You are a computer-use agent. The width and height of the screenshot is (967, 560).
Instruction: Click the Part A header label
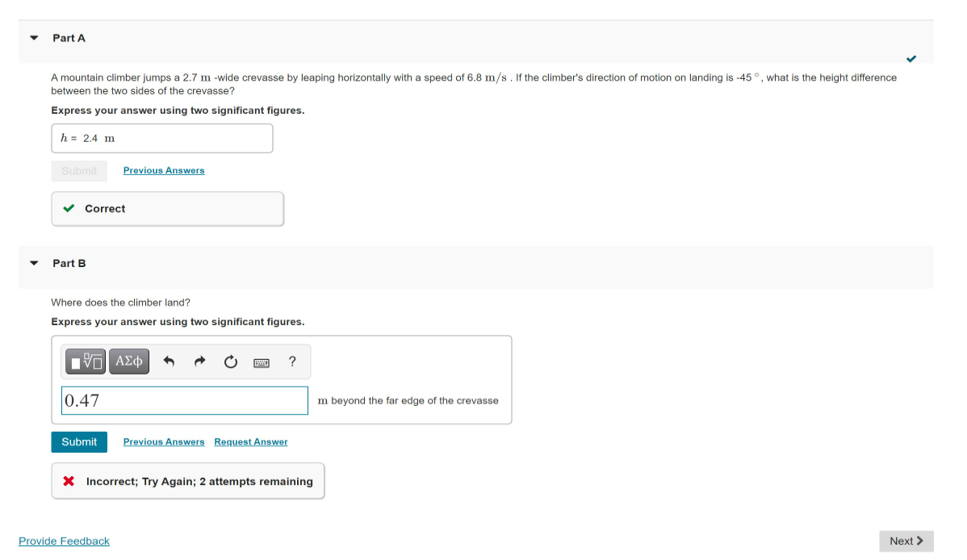(69, 38)
